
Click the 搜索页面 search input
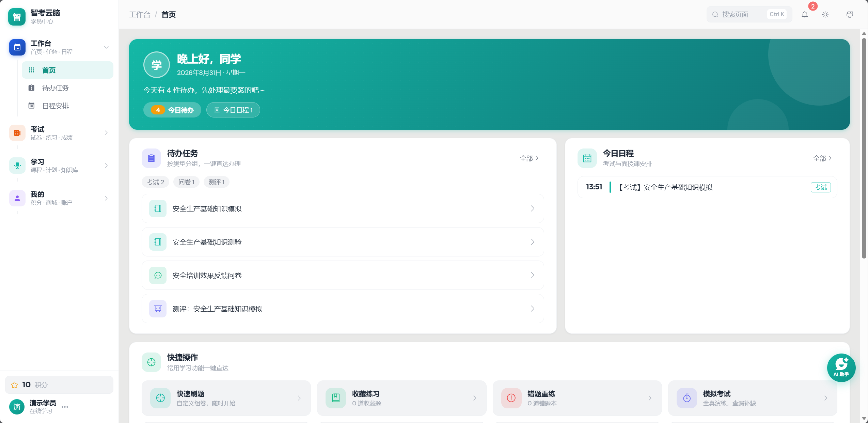tap(749, 14)
